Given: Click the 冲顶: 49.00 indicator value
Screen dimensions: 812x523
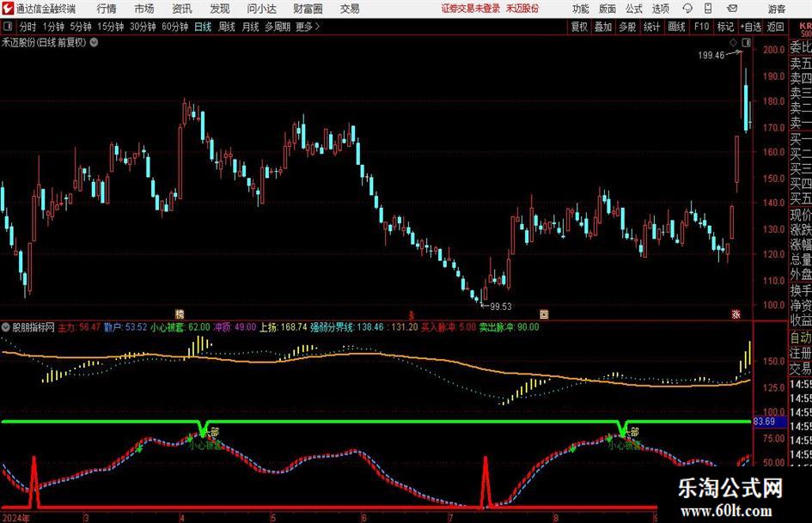Looking at the screenshot, I should tap(235, 327).
